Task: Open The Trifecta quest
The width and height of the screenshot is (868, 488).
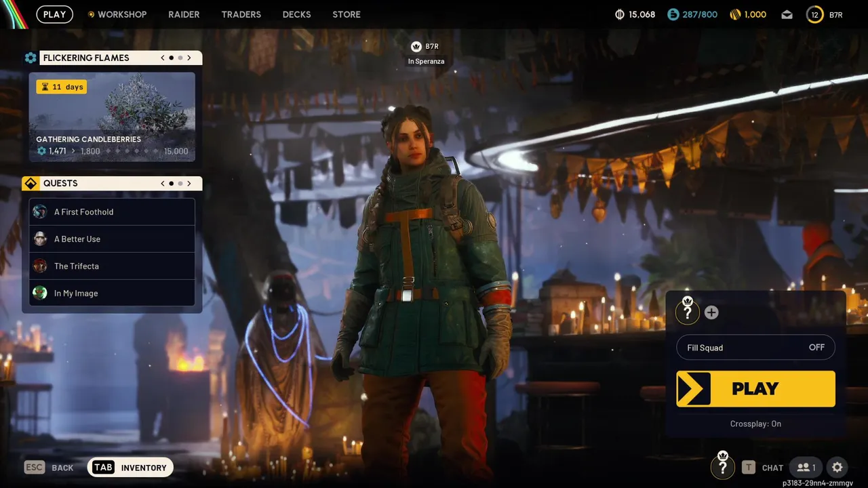Action: [x=112, y=266]
